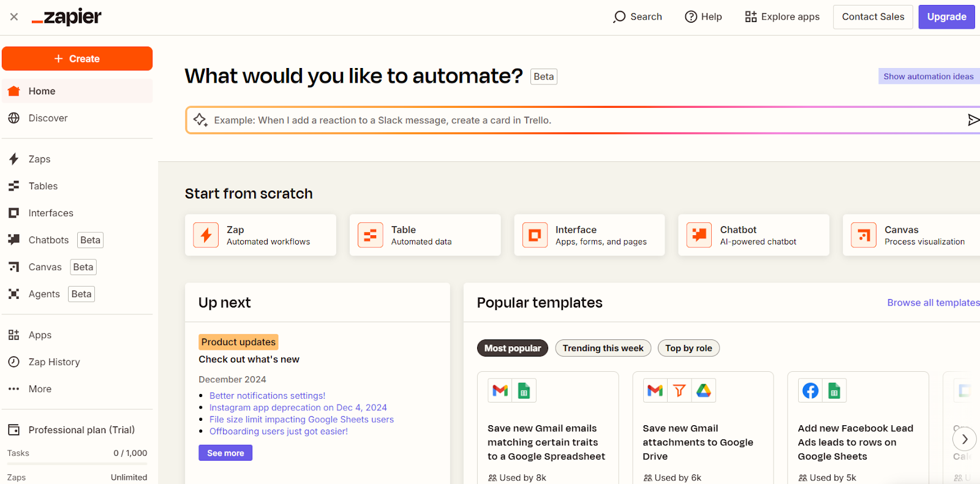Open the Tables icon in the sidebar

coord(14,186)
